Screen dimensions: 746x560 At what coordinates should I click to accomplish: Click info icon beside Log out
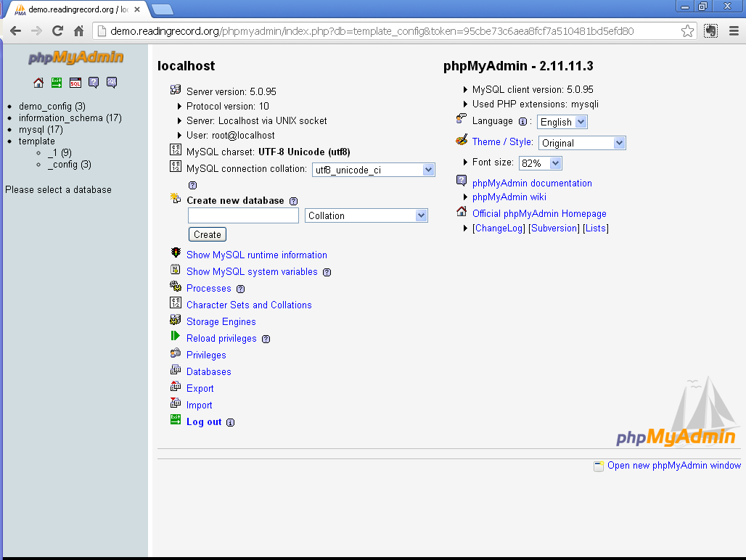(230, 423)
